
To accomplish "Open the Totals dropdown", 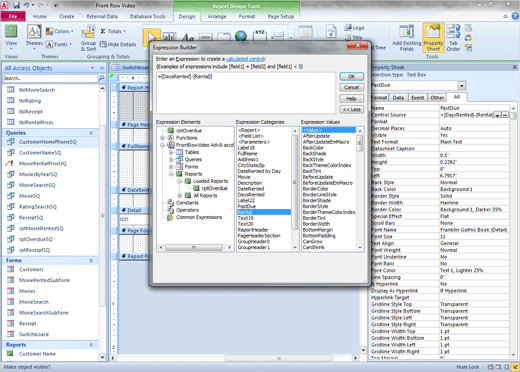I will click(113, 31).
